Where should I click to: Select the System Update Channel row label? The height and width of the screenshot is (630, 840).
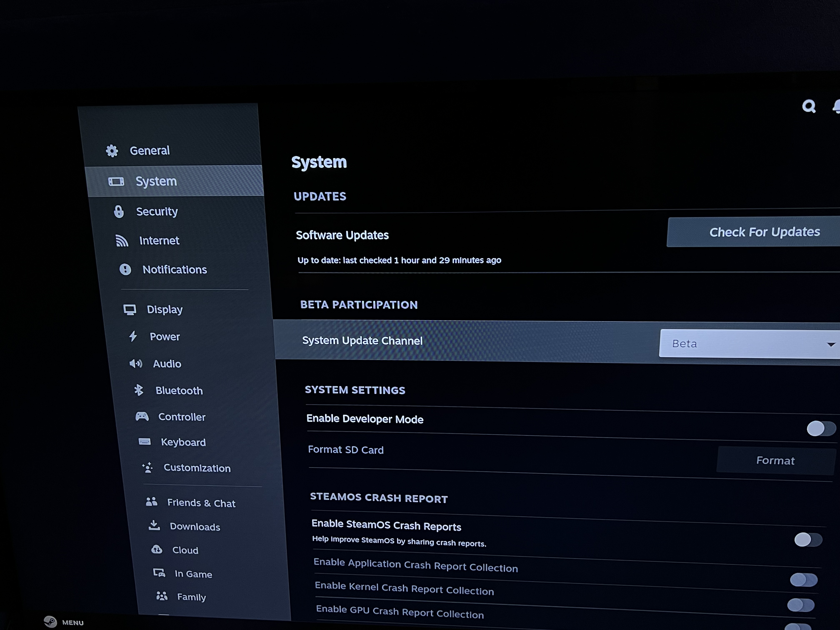[362, 341]
